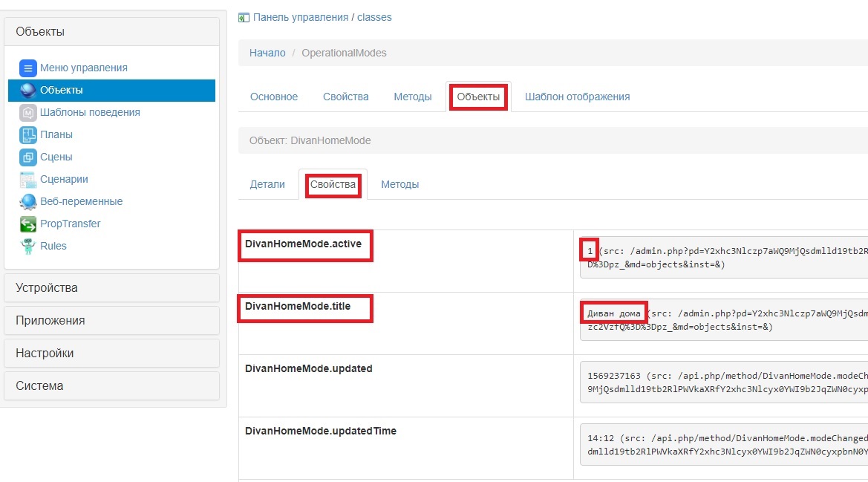868x482 pixels.
Task: Switch to the Основное tab
Action: coord(274,97)
